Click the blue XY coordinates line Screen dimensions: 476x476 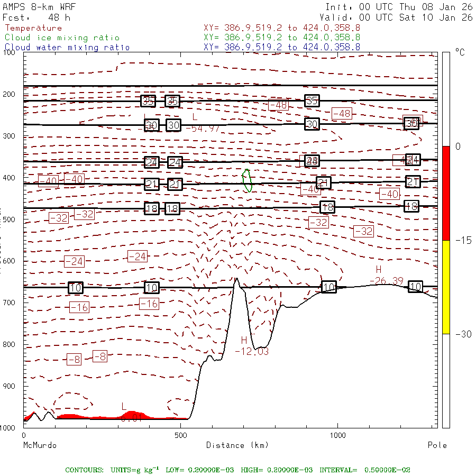click(x=282, y=47)
